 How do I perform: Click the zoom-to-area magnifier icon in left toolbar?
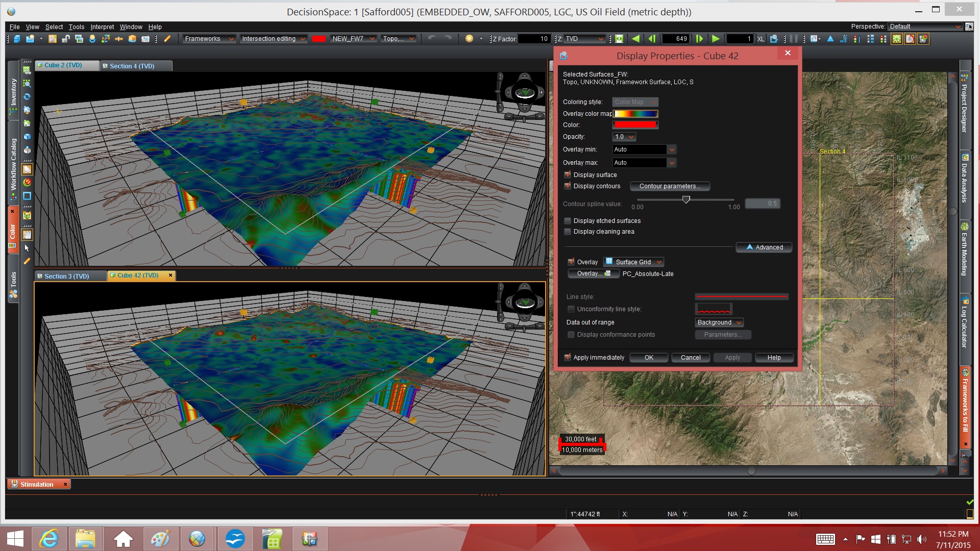pos(27,83)
